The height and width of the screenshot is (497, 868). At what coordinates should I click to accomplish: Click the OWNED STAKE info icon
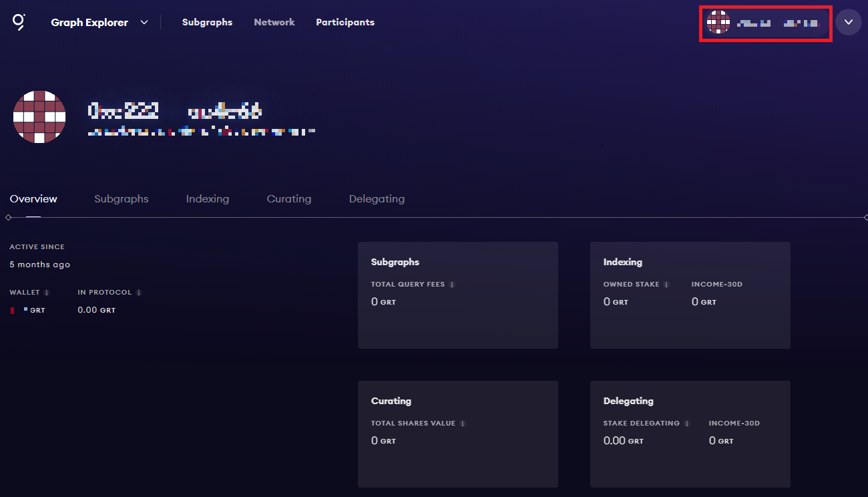(x=666, y=284)
